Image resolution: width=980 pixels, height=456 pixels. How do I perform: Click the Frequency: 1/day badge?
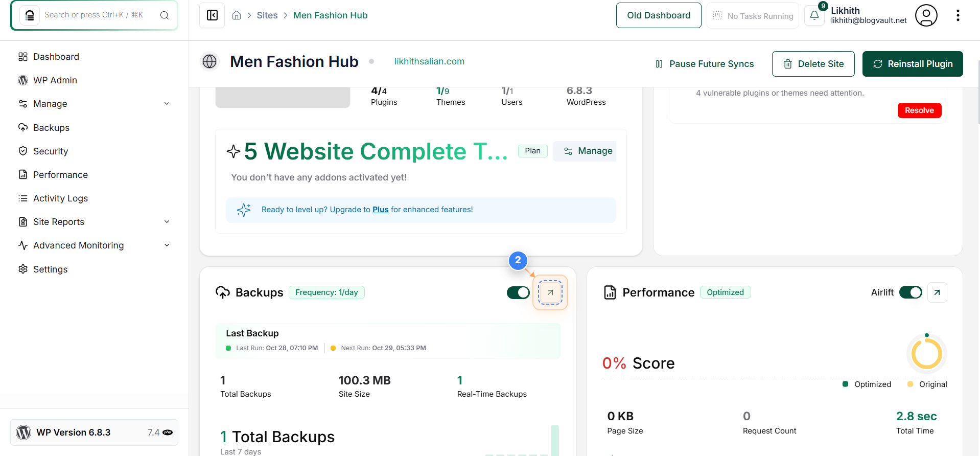(326, 292)
